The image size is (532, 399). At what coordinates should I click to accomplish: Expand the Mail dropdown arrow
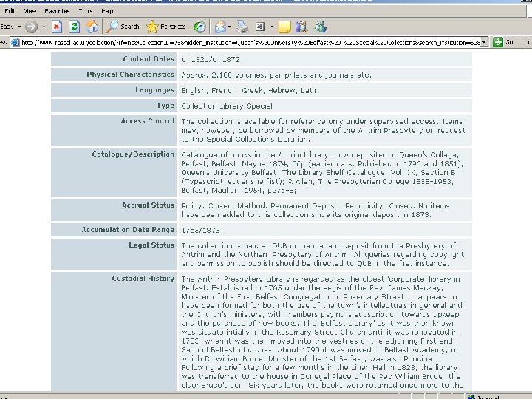pyautogui.click(x=230, y=26)
